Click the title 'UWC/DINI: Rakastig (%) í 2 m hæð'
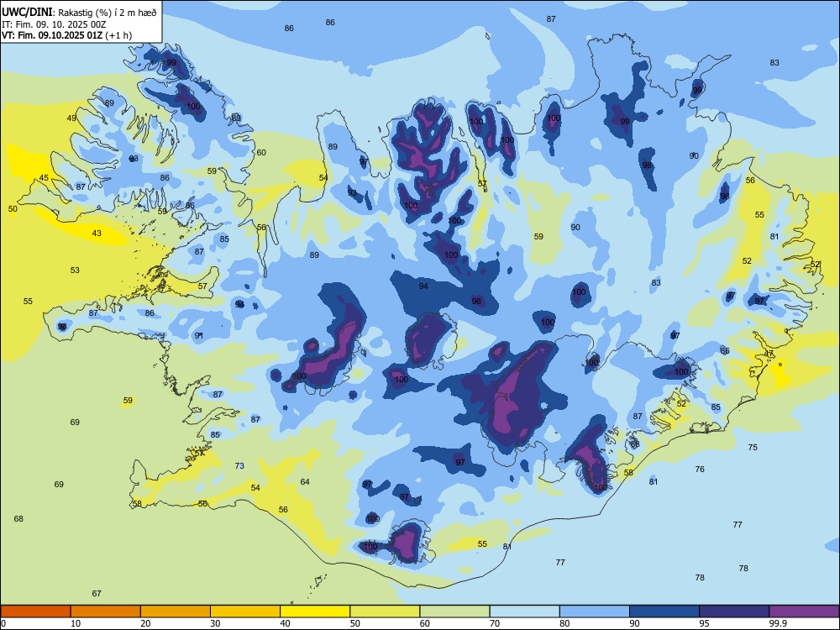 [x=79, y=13]
